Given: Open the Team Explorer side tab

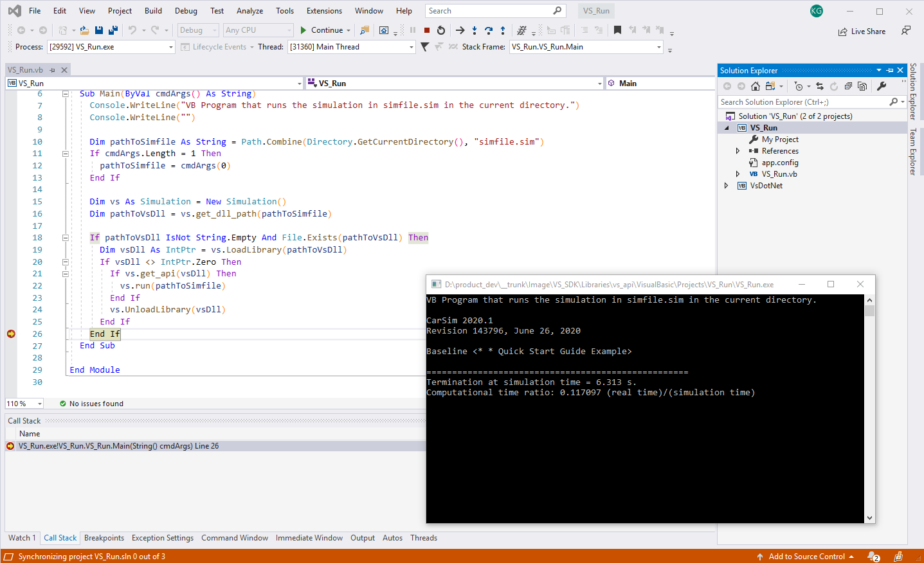Looking at the screenshot, I should [913, 152].
